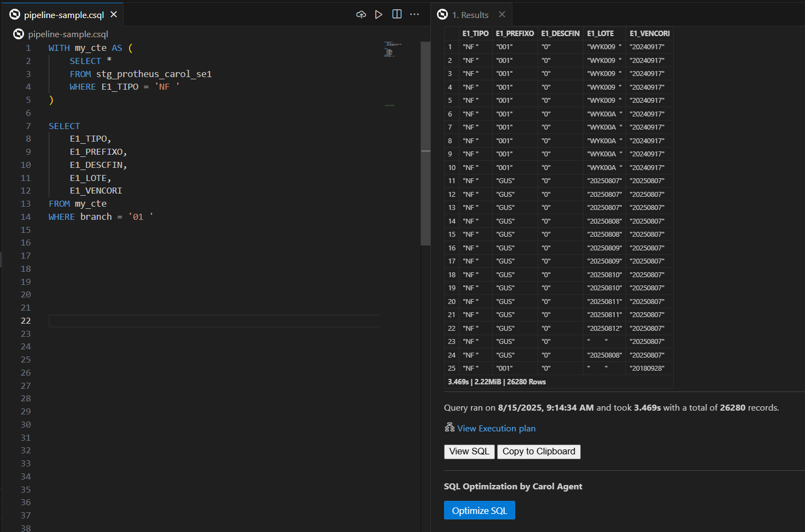
Task: Split the editor with the split icon
Action: point(397,14)
